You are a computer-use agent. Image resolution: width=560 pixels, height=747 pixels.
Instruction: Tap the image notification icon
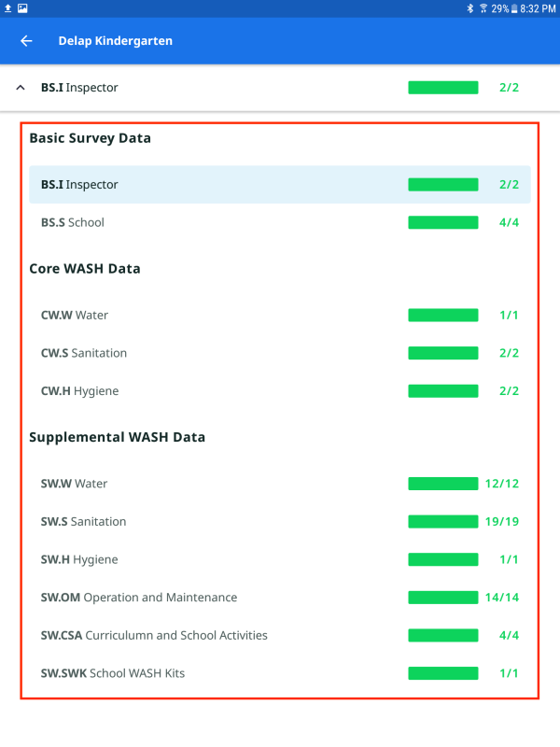coord(22,8)
